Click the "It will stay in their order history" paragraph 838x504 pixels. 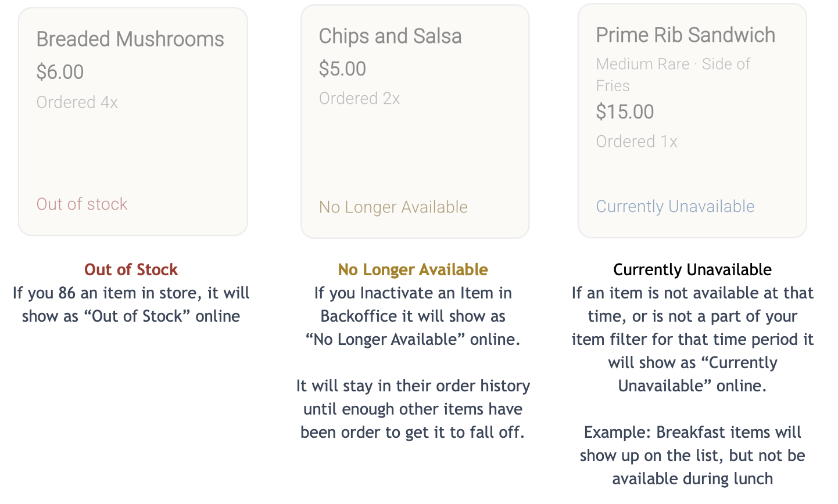pos(413,409)
